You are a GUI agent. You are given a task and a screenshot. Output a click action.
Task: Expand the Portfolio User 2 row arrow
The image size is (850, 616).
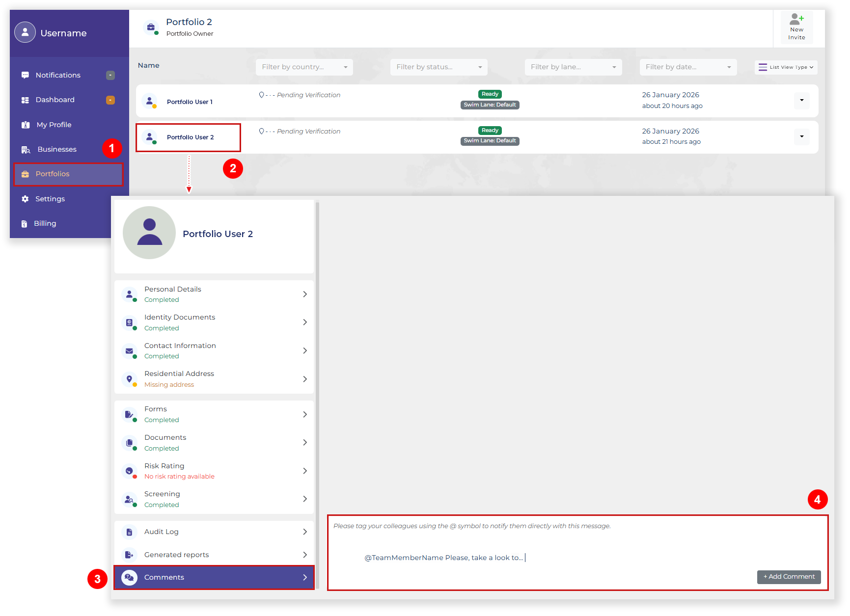click(802, 136)
